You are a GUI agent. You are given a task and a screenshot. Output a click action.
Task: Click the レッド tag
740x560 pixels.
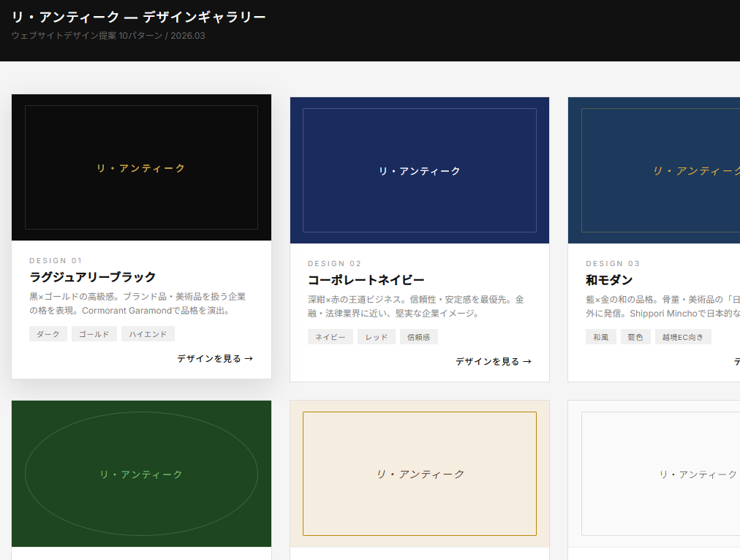click(x=377, y=337)
